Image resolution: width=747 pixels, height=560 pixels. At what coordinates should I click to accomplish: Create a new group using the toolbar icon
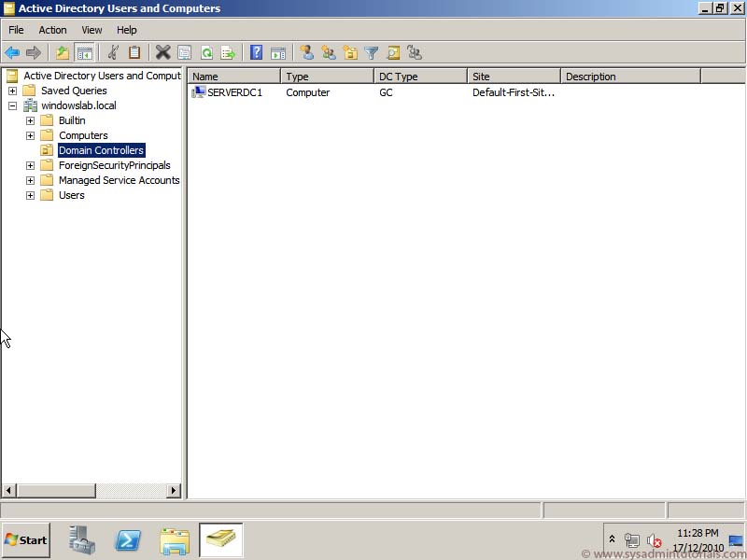[x=330, y=52]
